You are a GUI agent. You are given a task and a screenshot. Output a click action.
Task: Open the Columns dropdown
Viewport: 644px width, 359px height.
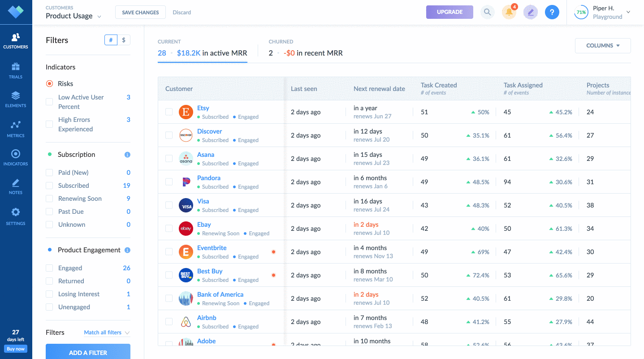pos(603,46)
